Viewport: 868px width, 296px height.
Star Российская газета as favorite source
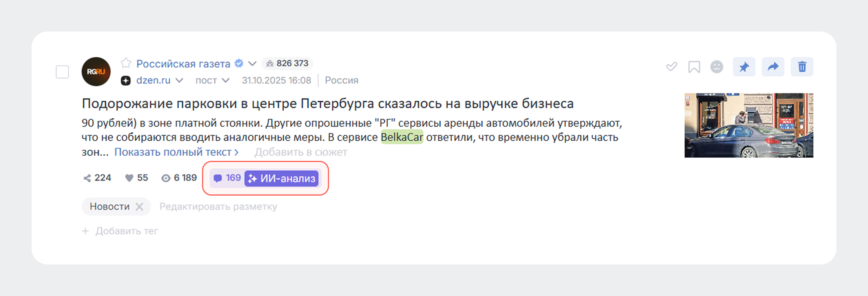click(126, 63)
